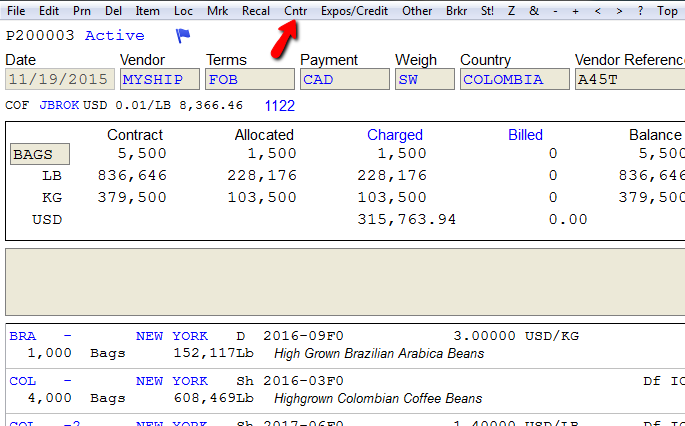Viewport: 685px width, 426px height.
Task: Select Highgrown Colombian Coffee Beans item
Action: (378, 398)
